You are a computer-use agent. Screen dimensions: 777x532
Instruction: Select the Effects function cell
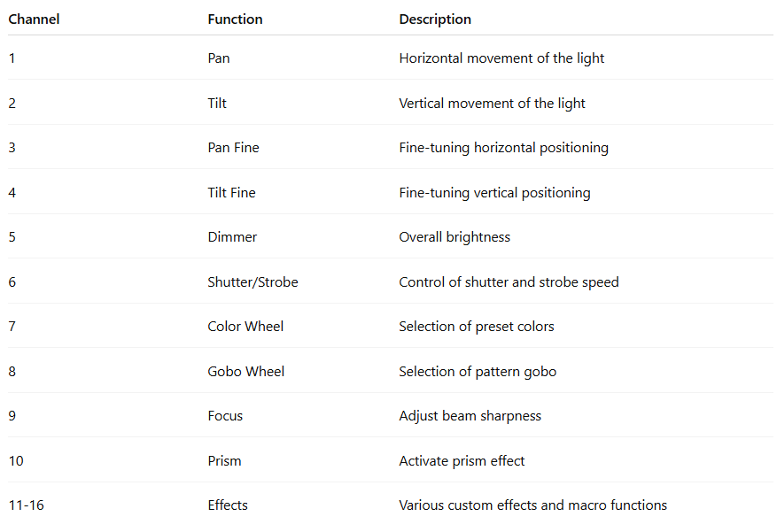[228, 505]
